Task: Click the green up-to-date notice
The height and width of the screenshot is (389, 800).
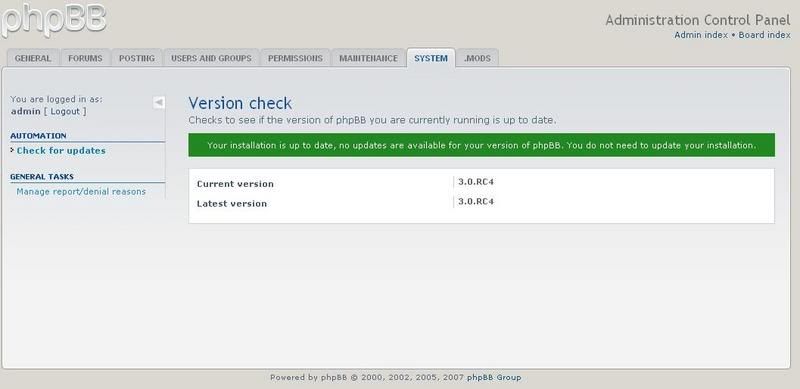Action: pyautogui.click(x=481, y=145)
